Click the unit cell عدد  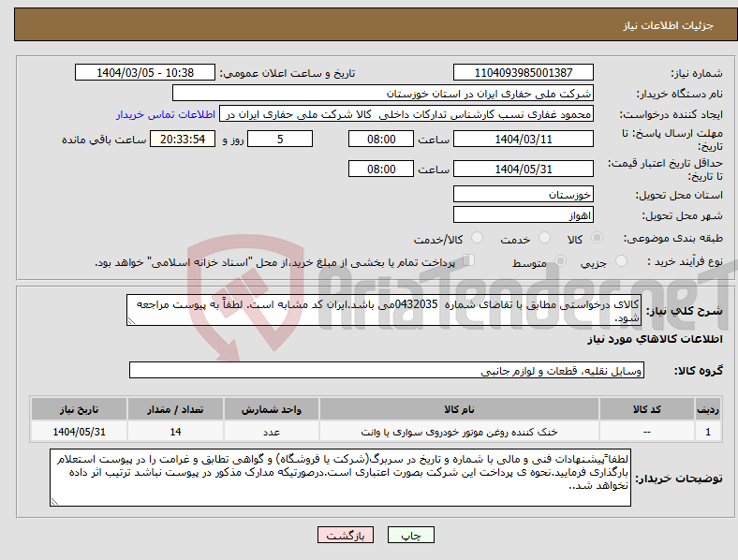(x=272, y=432)
